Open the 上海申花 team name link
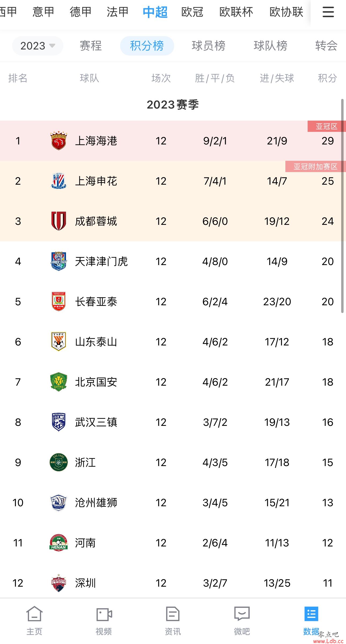This screenshot has width=346, height=644. pyautogui.click(x=96, y=181)
